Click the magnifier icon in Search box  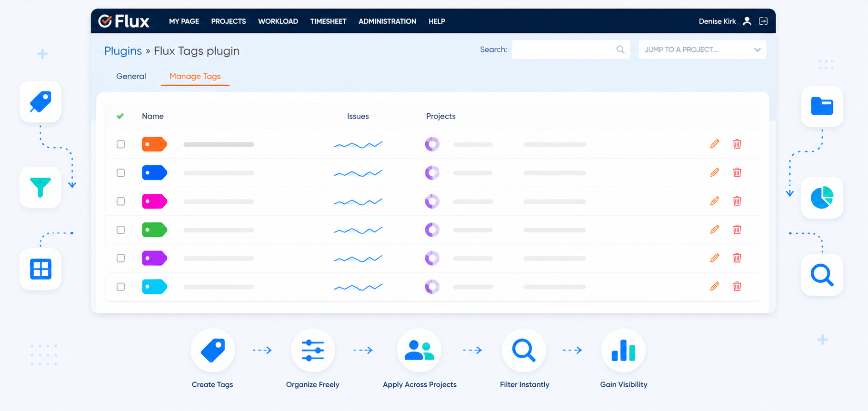coord(620,50)
